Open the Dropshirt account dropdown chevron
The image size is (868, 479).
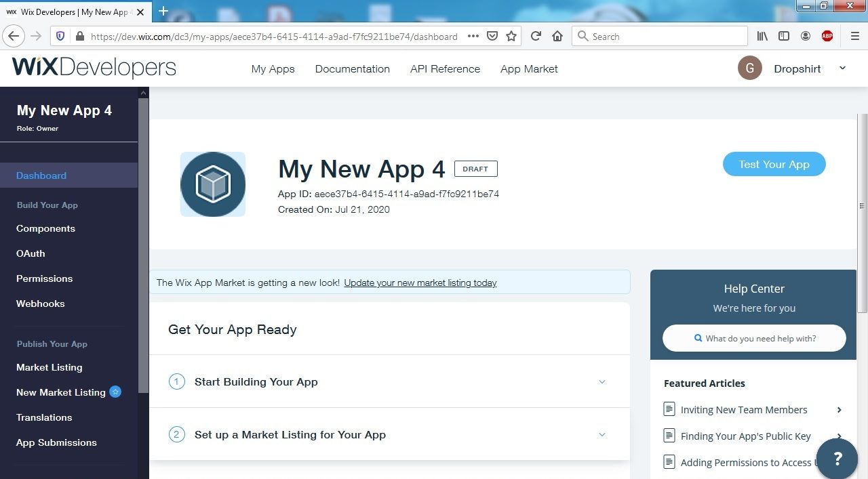[x=843, y=68]
